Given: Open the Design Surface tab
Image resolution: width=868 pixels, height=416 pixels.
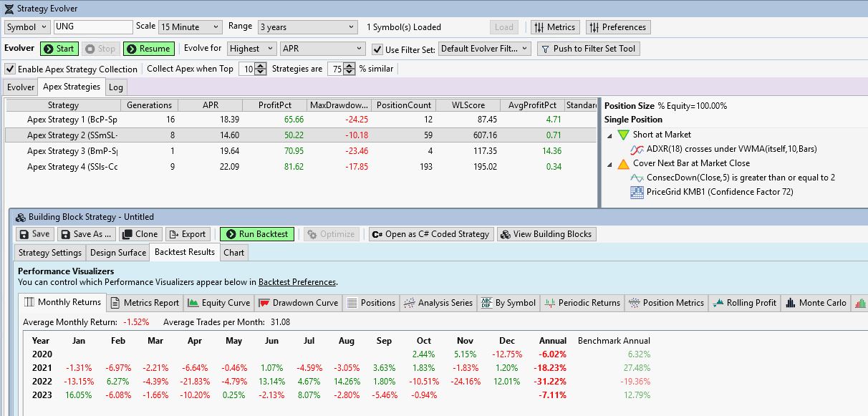Looking at the screenshot, I should click(117, 252).
